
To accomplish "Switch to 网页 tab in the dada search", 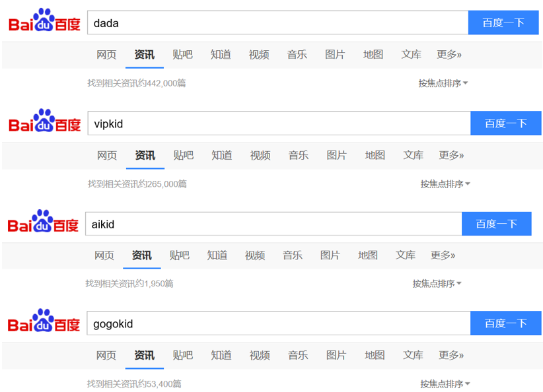I will tap(106, 55).
